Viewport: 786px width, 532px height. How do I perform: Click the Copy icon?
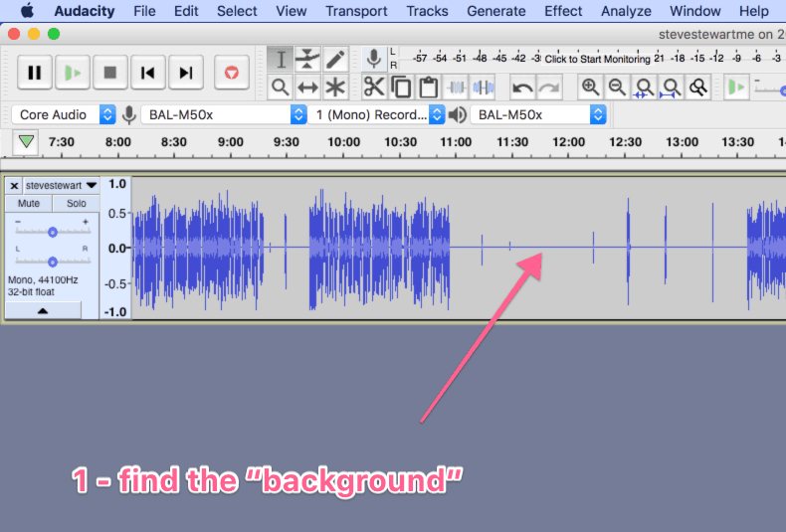pos(401,88)
